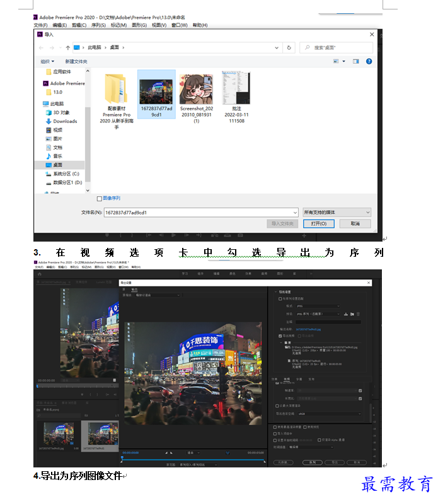
Task: Open the view options dropdown arrow
Action: coord(343,61)
